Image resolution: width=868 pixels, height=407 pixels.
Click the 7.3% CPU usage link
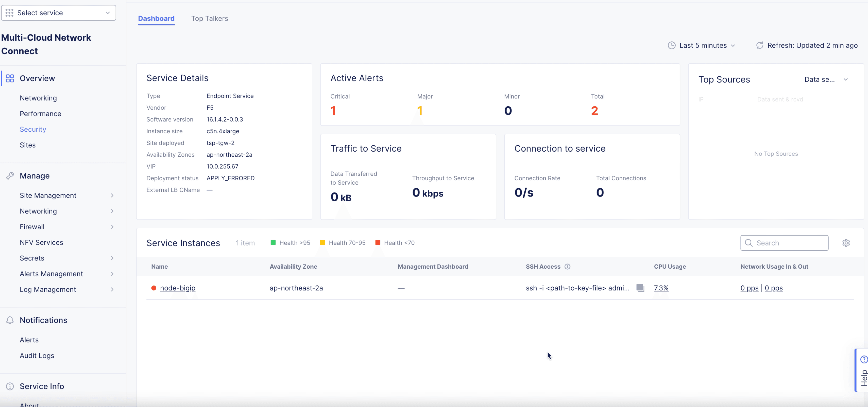[x=661, y=288]
